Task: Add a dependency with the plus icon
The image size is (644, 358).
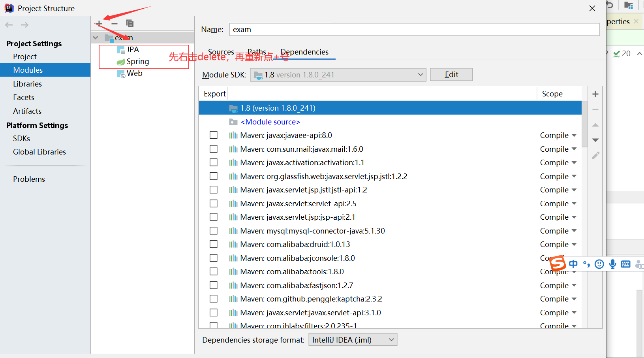Action: (x=595, y=94)
